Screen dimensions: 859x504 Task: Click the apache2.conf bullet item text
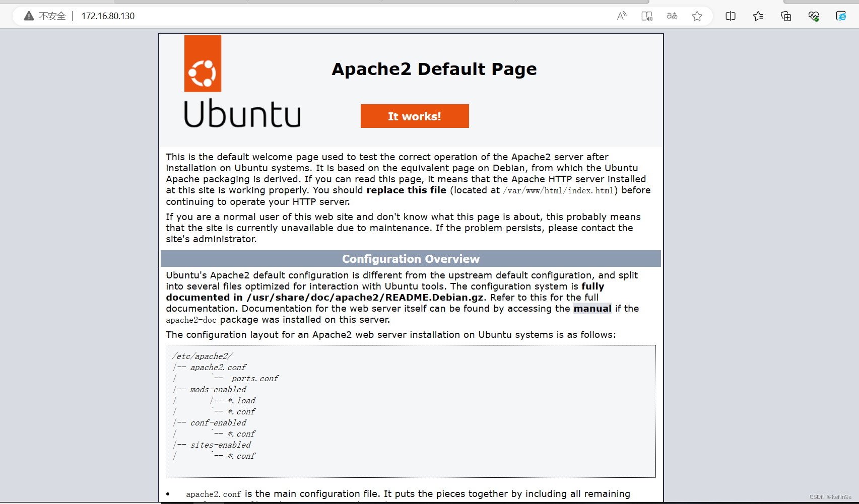click(x=213, y=494)
